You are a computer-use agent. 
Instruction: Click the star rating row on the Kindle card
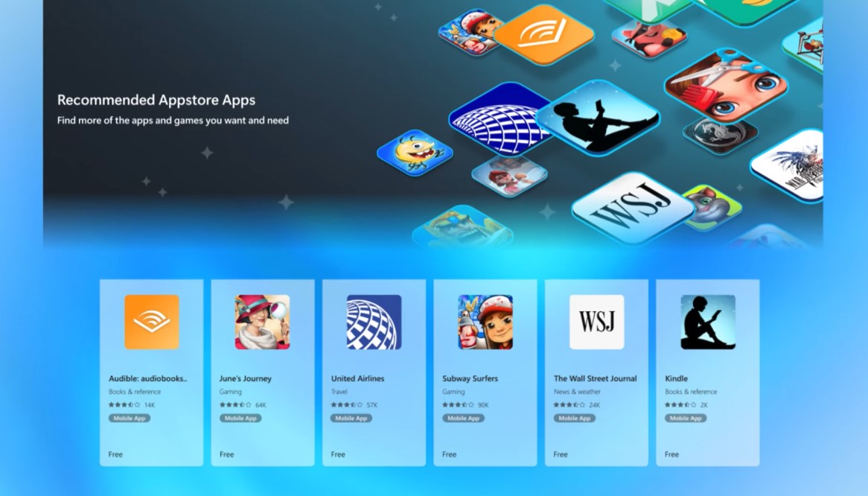point(681,405)
